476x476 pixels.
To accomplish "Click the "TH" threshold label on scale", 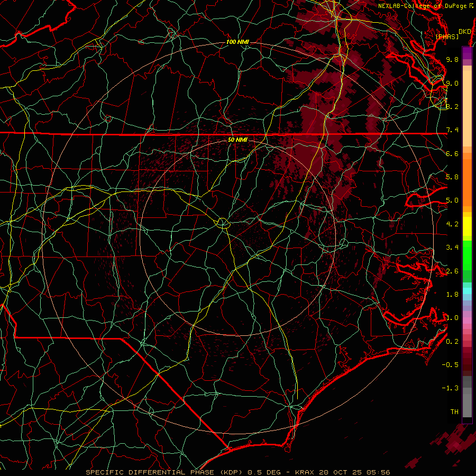I will click(x=454, y=412).
